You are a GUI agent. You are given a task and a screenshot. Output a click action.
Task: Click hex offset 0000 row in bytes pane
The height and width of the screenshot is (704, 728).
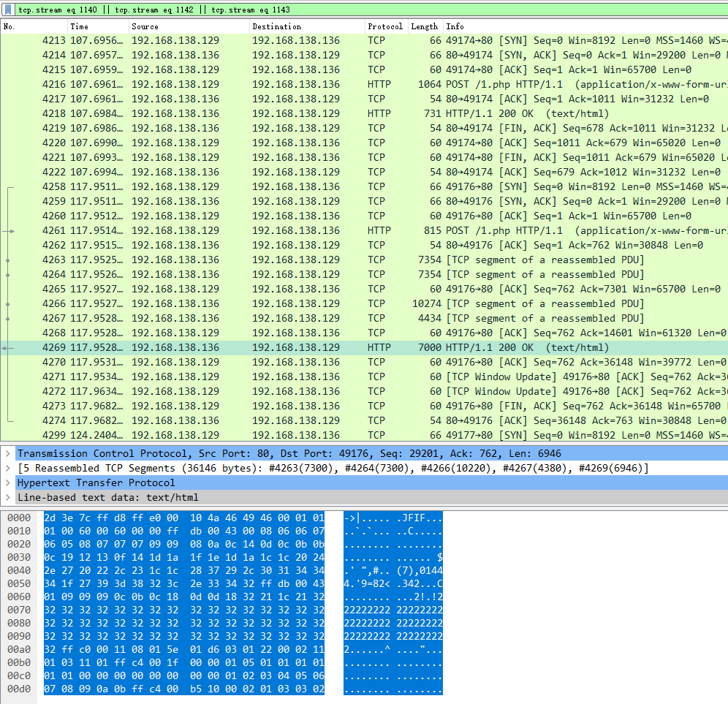coord(18,518)
